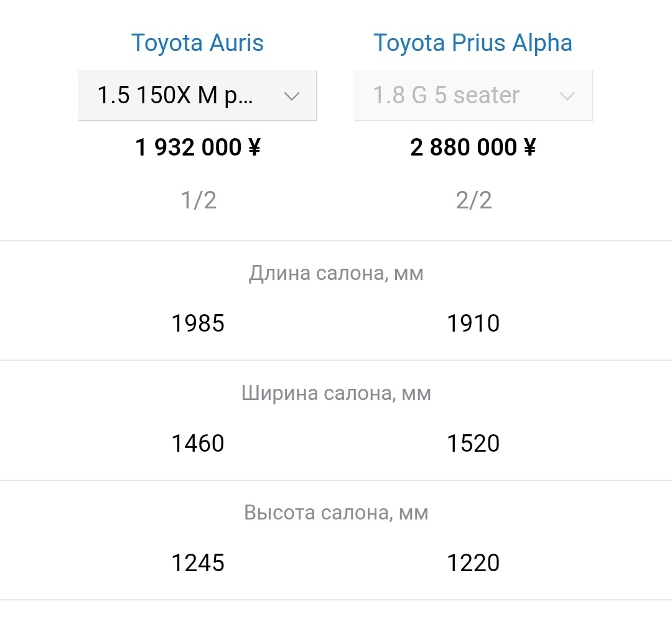This screenshot has height=629, width=672.
Task: Select the Prius Alpha interior height value 1220
Action: coord(473,563)
